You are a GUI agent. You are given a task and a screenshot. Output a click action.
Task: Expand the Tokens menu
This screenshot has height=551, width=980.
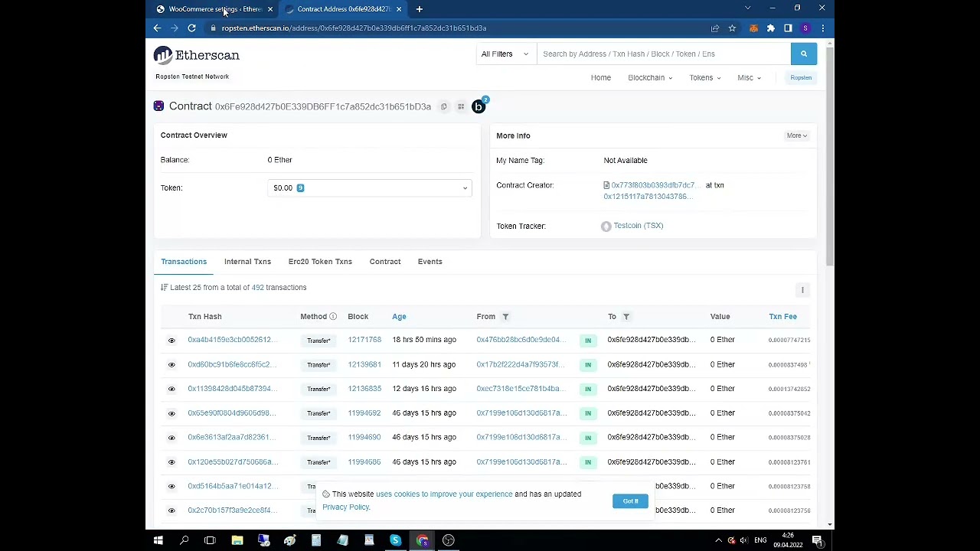704,77
